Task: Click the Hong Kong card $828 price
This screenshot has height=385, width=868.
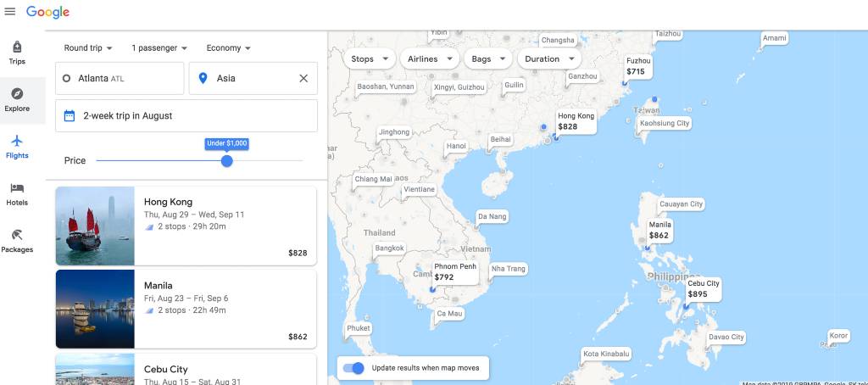Action: point(298,254)
